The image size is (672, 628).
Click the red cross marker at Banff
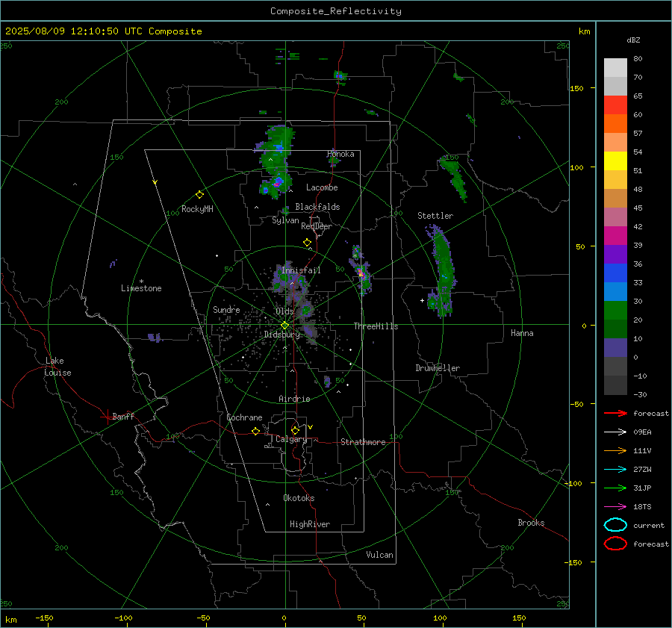click(107, 417)
